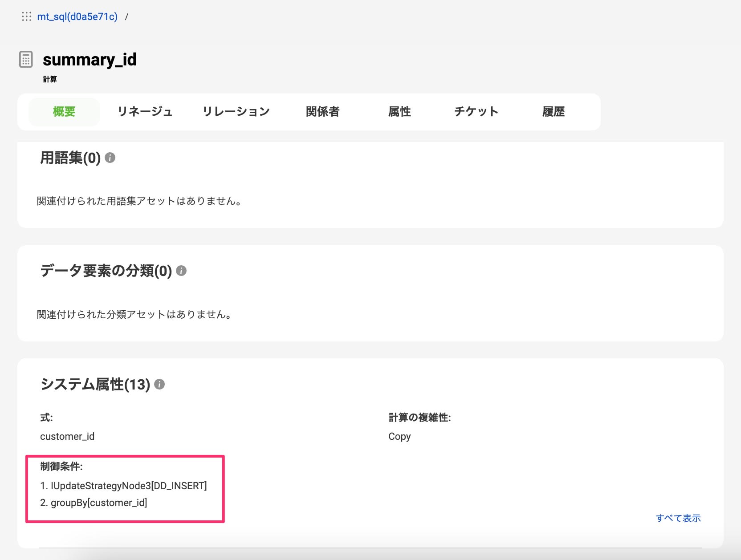Switch to the 属性 tab
This screenshot has width=741, height=560.
(399, 112)
